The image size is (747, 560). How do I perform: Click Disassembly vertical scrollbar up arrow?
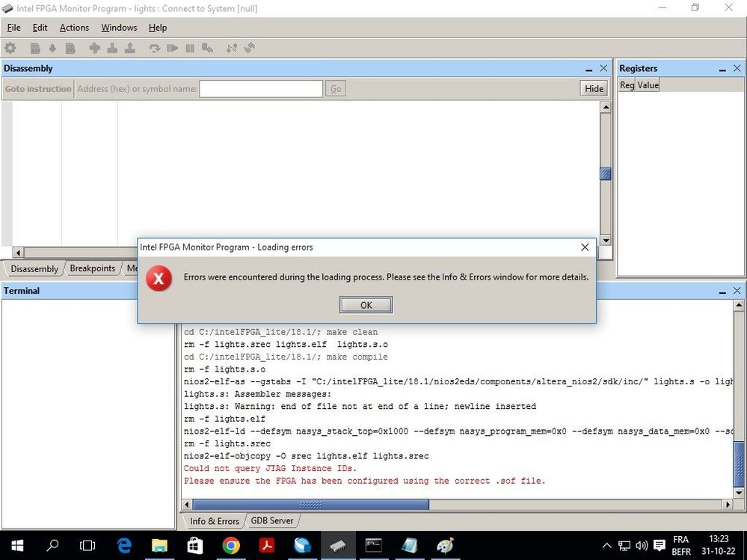point(606,107)
